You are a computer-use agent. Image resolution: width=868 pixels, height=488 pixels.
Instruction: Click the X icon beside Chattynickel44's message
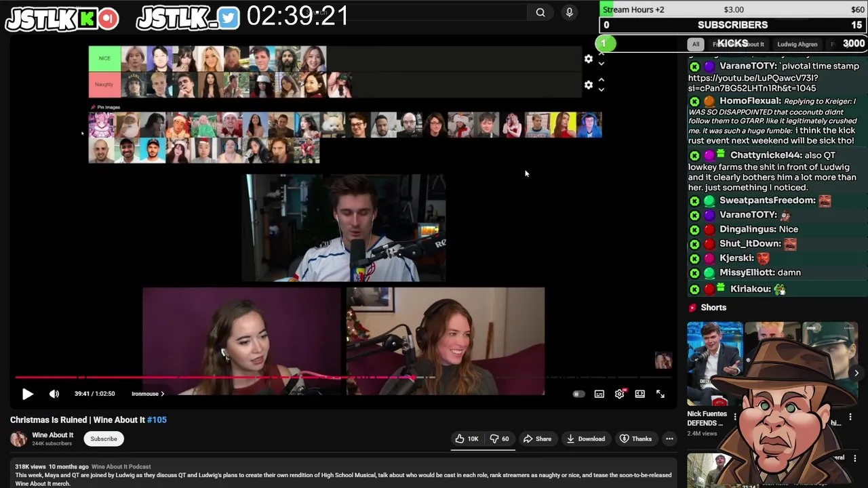[x=694, y=155]
